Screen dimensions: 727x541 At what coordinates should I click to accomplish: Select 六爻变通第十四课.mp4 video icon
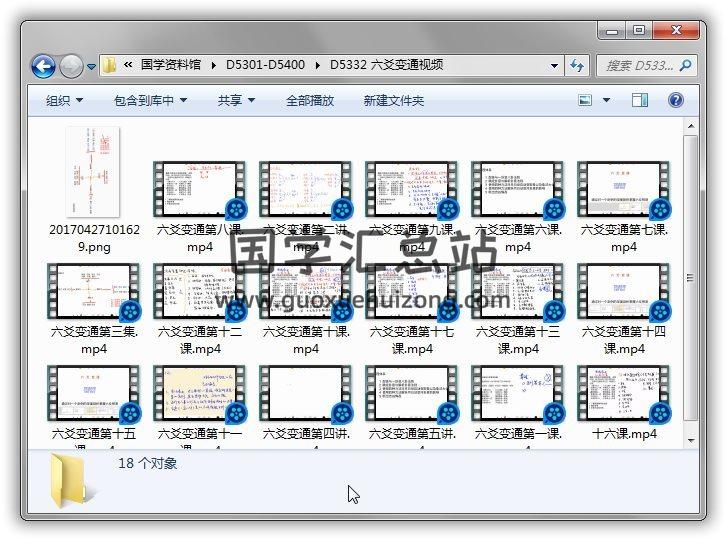624,292
